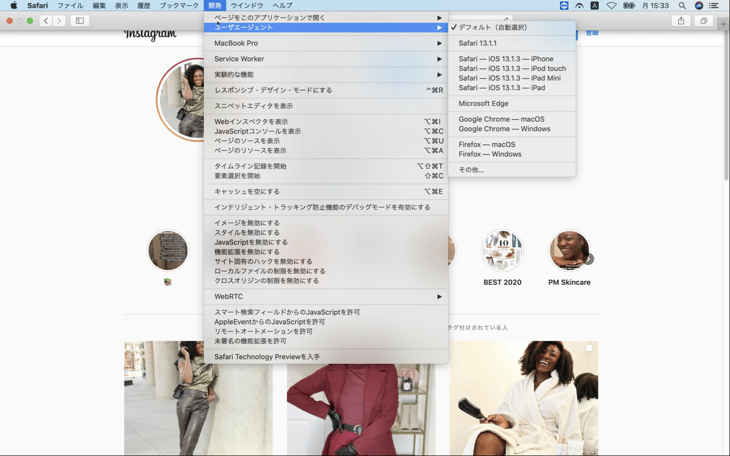Image resolution: width=730 pixels, height=456 pixels.
Task: Toggle イメージを無効にする menu option
Action: [x=247, y=223]
